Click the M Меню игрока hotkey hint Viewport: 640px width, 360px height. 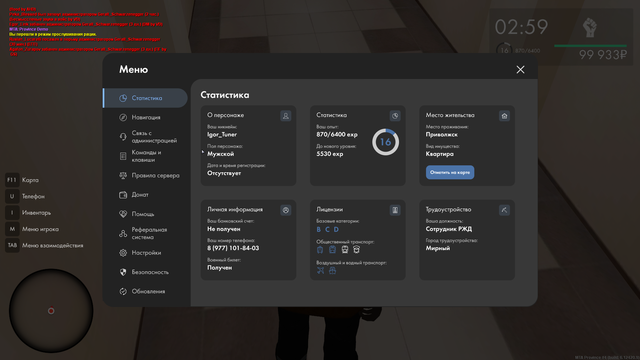pos(32,229)
